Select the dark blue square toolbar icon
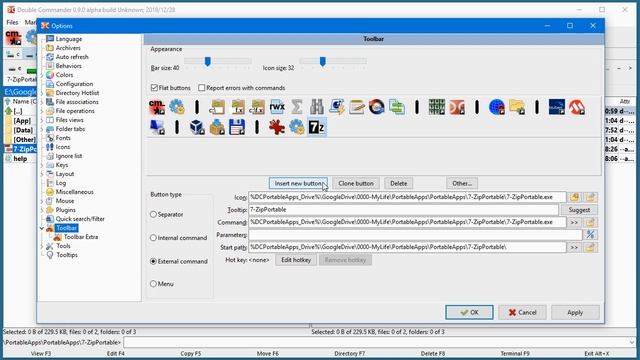 pos(557,107)
